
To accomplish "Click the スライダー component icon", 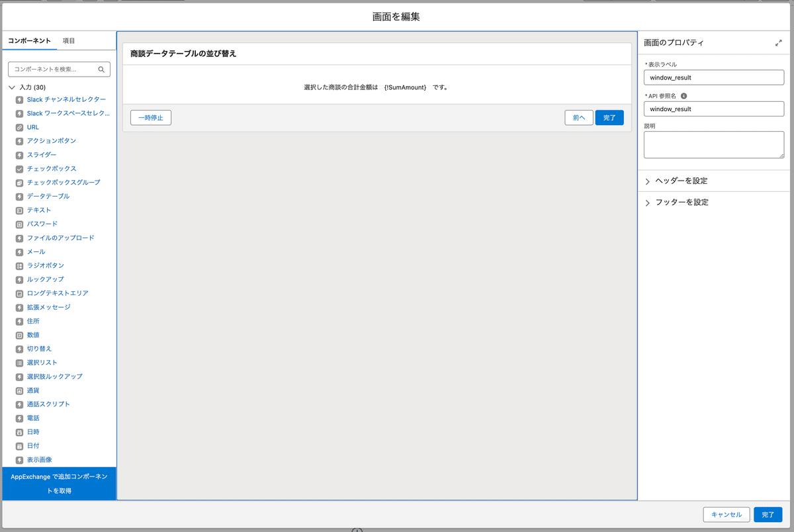I will pyautogui.click(x=19, y=155).
